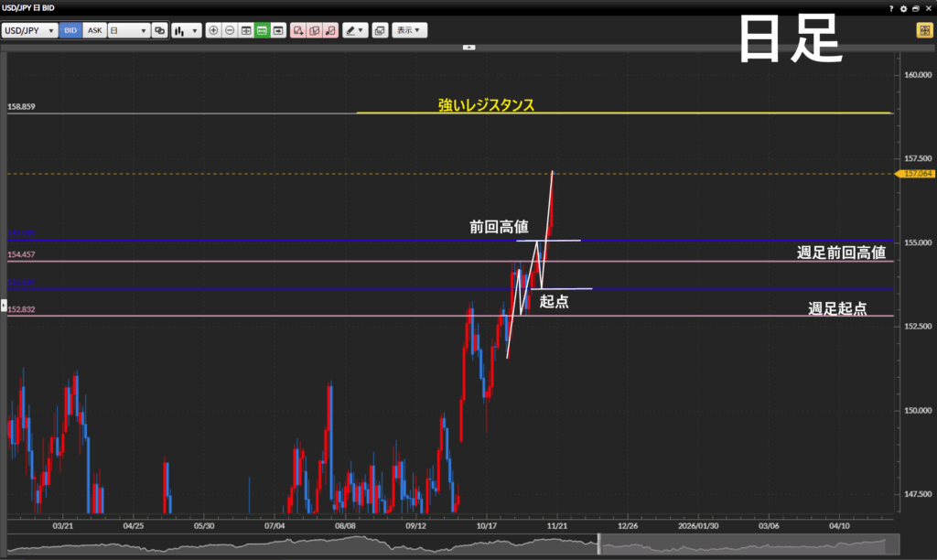Expand the chart type candlestick dropdown
This screenshot has width=937, height=560.
[187, 30]
